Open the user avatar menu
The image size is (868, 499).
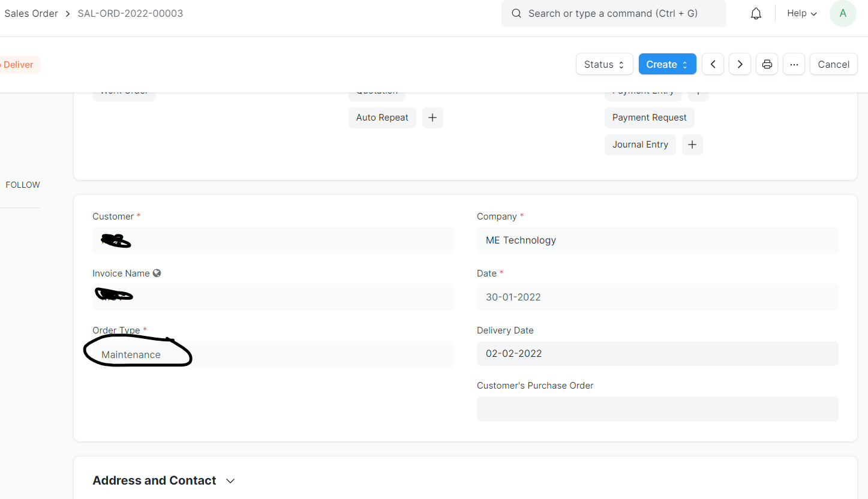[x=843, y=13]
